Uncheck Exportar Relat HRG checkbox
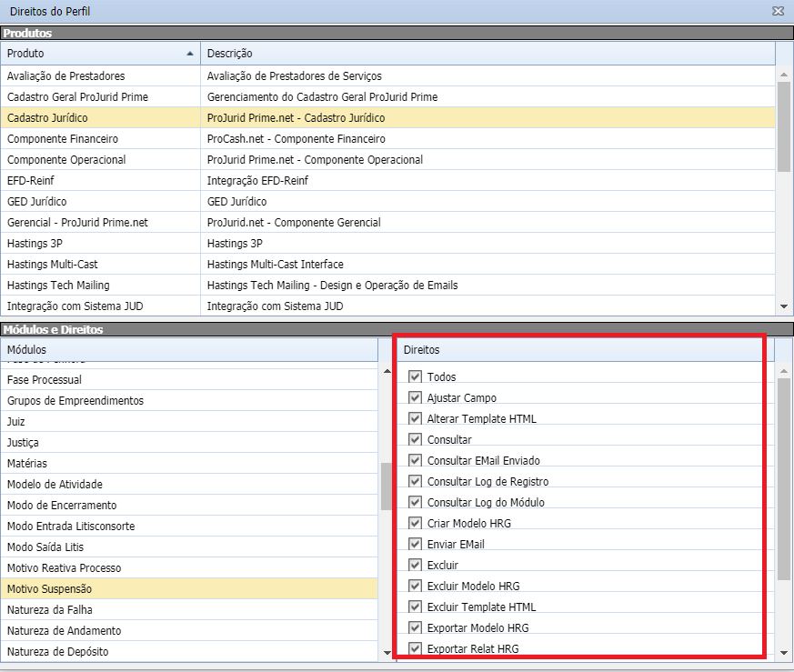This screenshot has width=794, height=672. pos(415,648)
